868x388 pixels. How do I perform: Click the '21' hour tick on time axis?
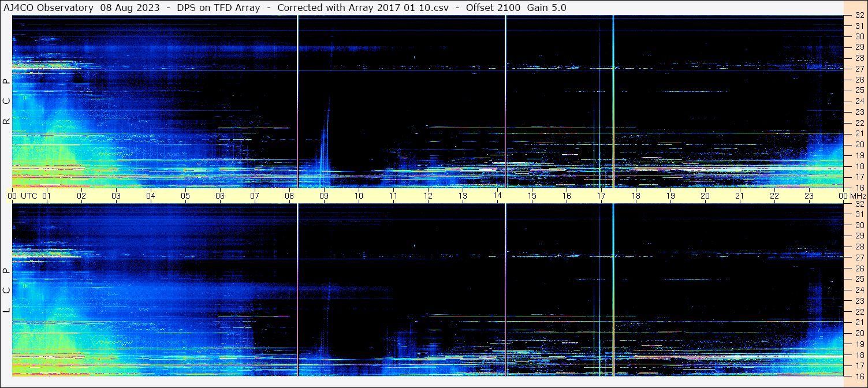click(740, 196)
